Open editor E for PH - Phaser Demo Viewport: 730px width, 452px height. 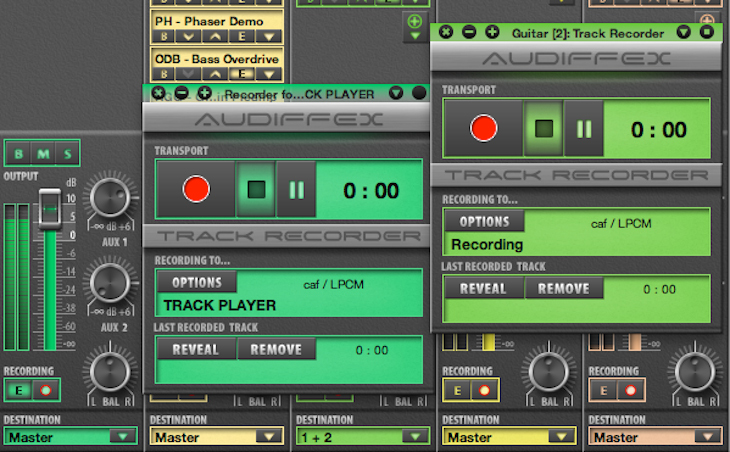(242, 36)
